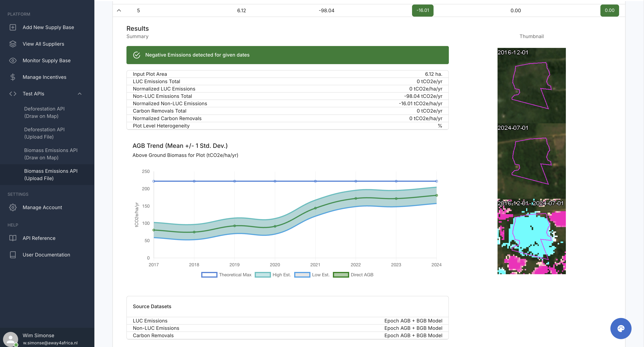Click the 2016-12-01 satellite thumbnail

click(x=531, y=86)
